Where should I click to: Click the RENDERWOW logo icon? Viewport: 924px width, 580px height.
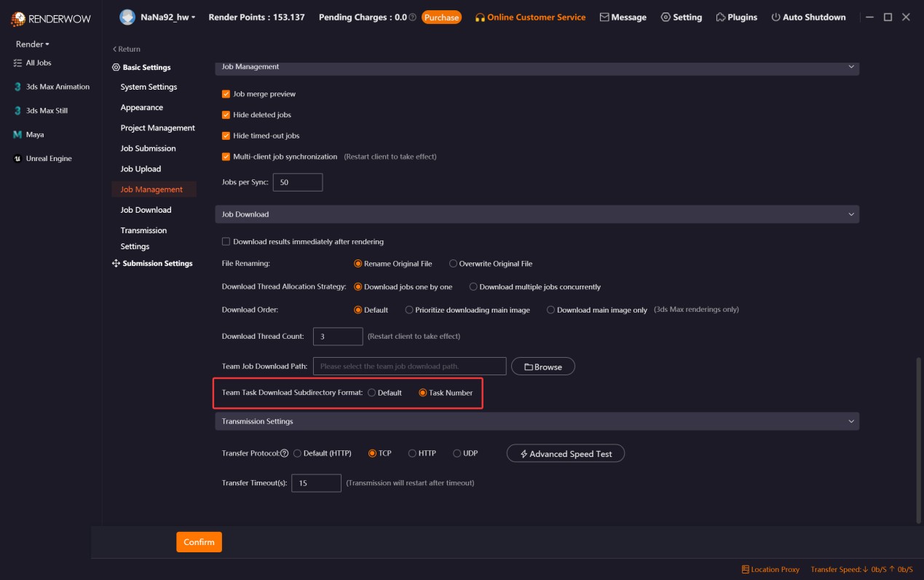[17, 18]
